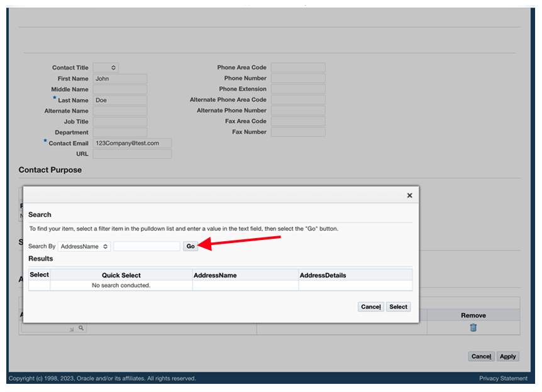This screenshot has height=392, width=542.
Task: Click the Job Title field
Action: point(120,122)
